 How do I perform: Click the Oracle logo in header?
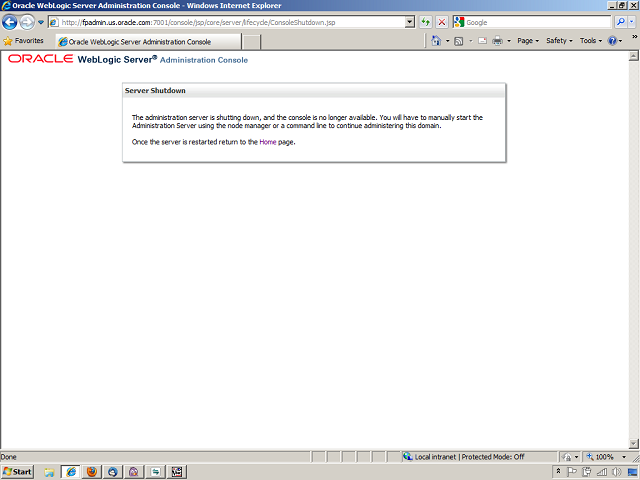40,59
